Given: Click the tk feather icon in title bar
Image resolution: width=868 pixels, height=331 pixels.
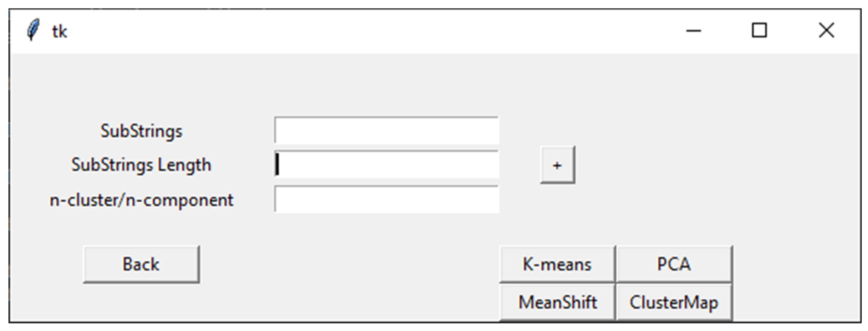Looking at the screenshot, I should click(33, 30).
